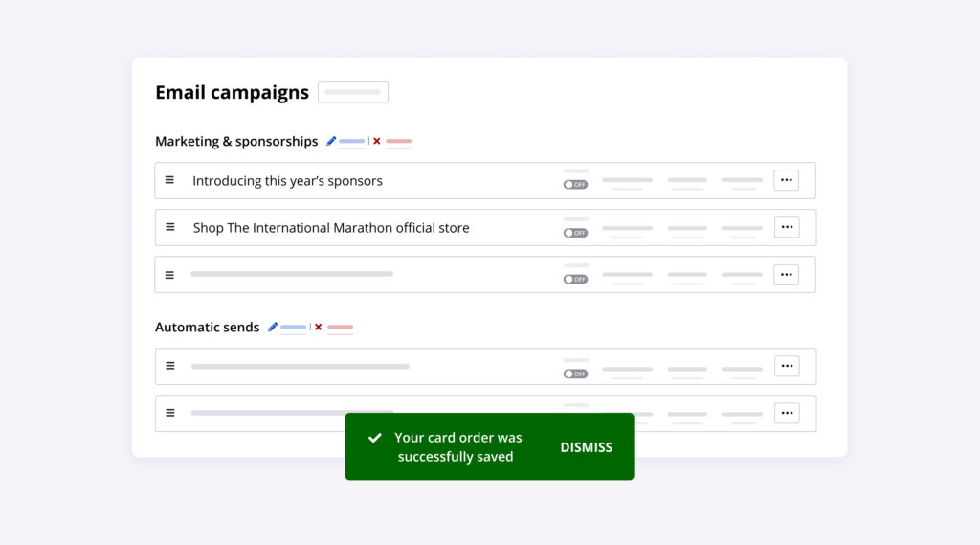Click drag handle on last Automatic sends row
This screenshot has width=980, height=545.
point(170,413)
